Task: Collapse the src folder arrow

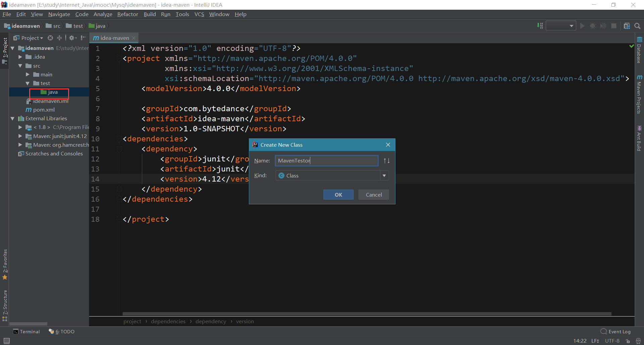Action: pos(20,66)
